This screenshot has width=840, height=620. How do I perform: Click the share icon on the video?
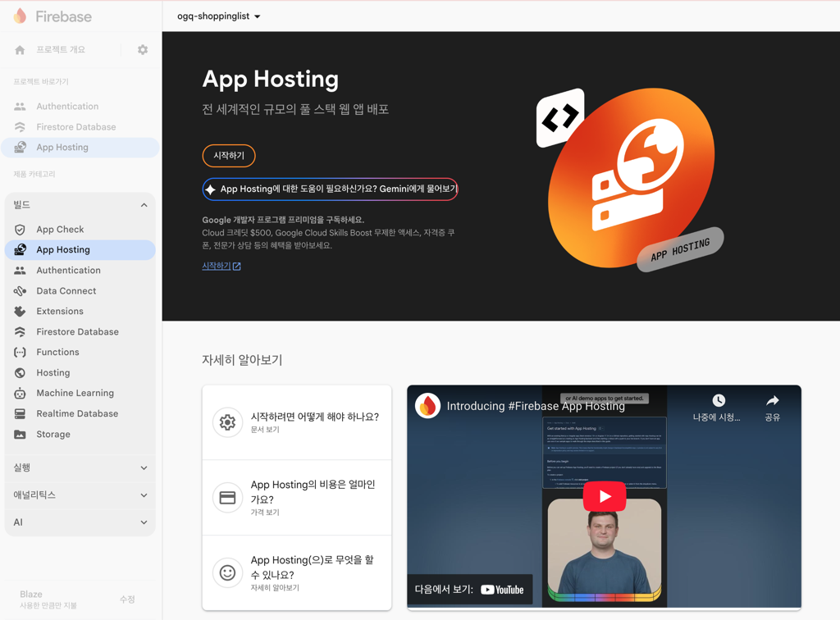(772, 400)
